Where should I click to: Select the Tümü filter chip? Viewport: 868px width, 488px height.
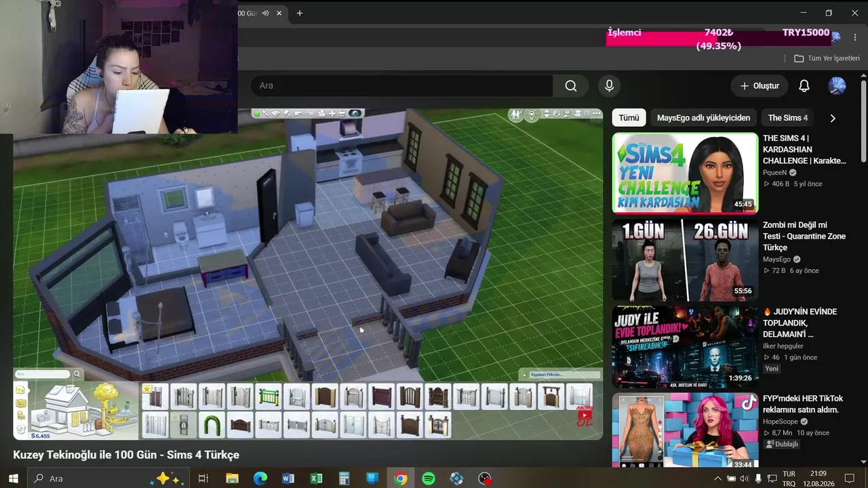click(x=629, y=118)
